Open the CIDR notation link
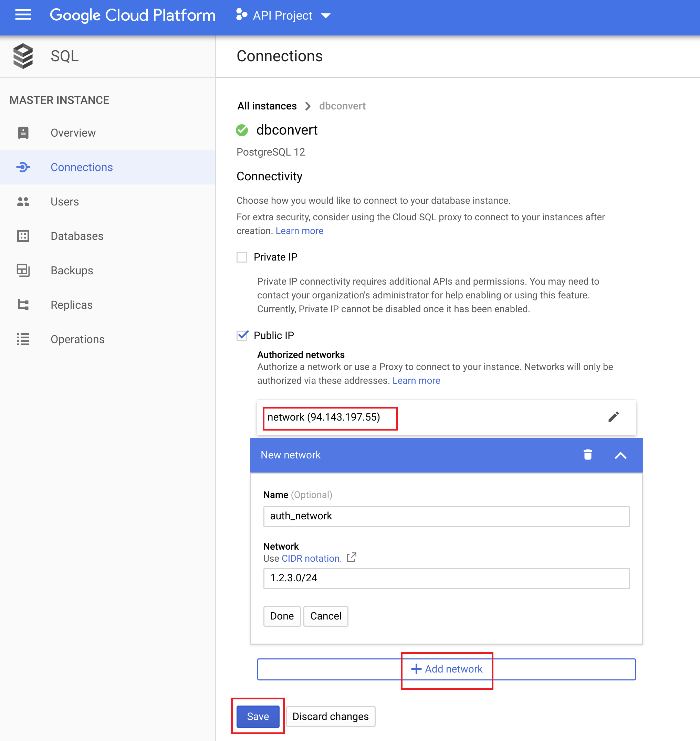 [x=312, y=558]
